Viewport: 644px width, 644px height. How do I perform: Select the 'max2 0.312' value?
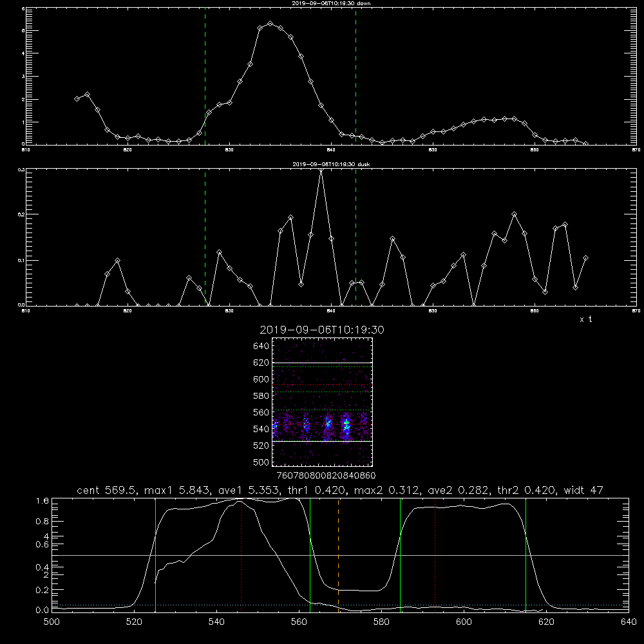(387, 490)
